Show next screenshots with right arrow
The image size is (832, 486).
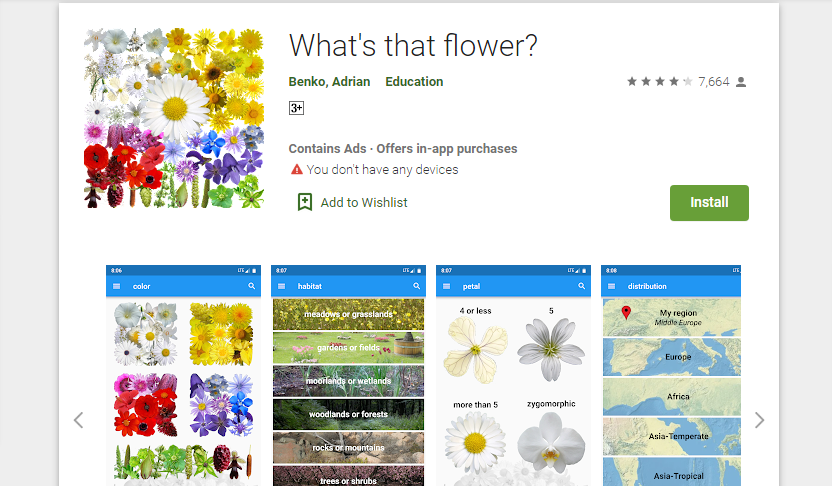759,420
